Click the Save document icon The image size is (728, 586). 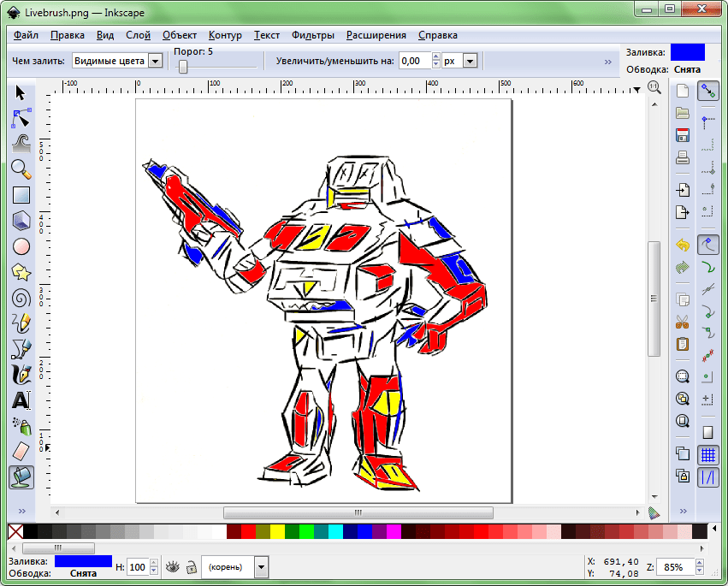tap(683, 135)
